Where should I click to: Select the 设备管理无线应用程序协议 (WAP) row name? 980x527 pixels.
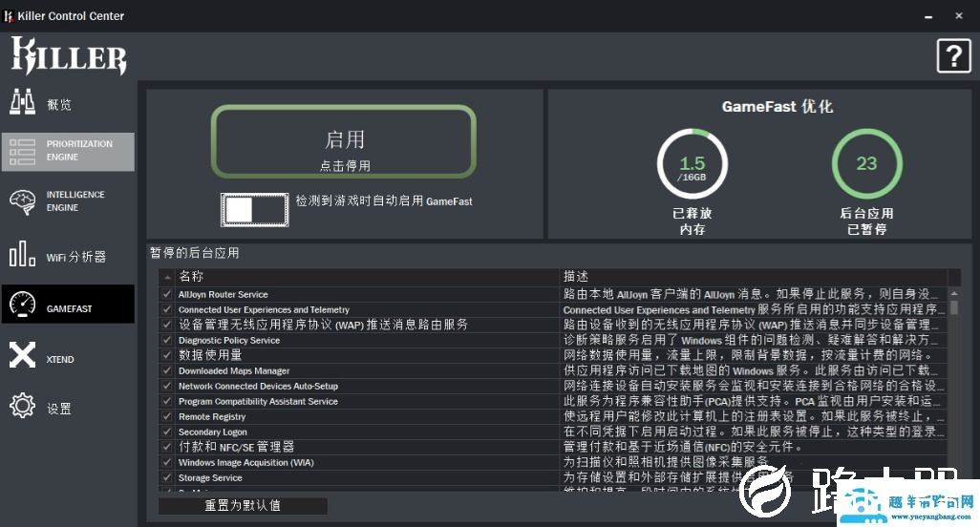[x=323, y=325]
